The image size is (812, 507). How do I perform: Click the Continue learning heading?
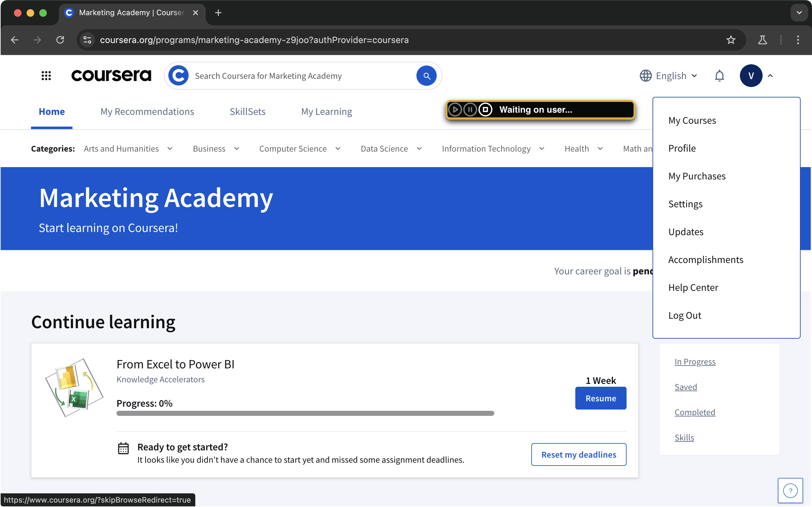coord(103,322)
